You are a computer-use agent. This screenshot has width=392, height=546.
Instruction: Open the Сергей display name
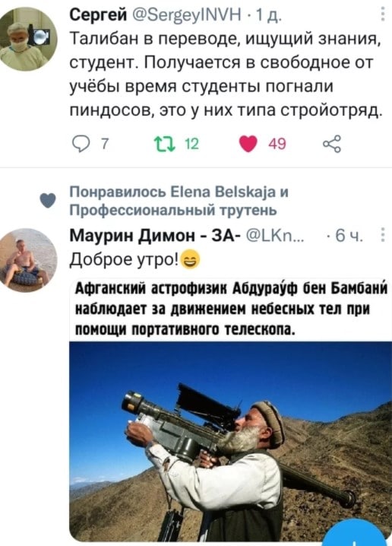pos(99,14)
